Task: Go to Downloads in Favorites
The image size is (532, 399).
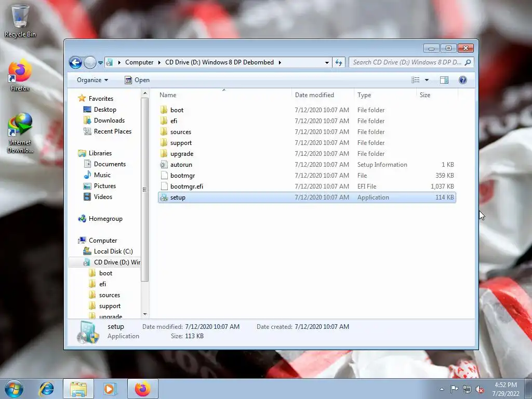Action: click(x=104, y=121)
